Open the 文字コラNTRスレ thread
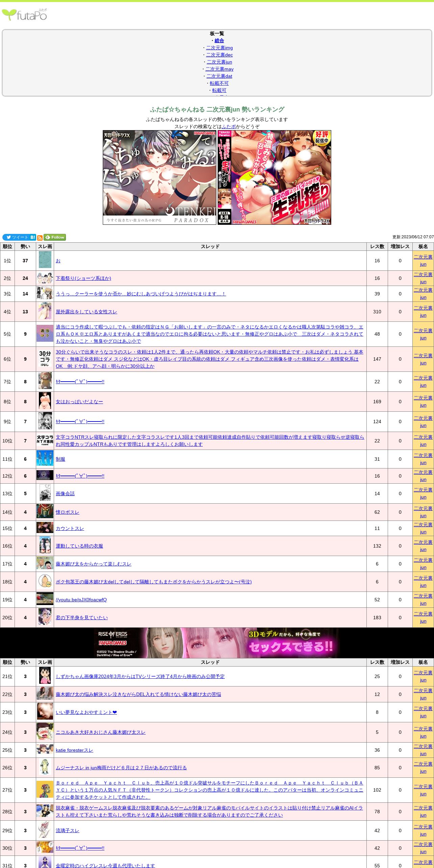The image size is (434, 868). pos(210,441)
